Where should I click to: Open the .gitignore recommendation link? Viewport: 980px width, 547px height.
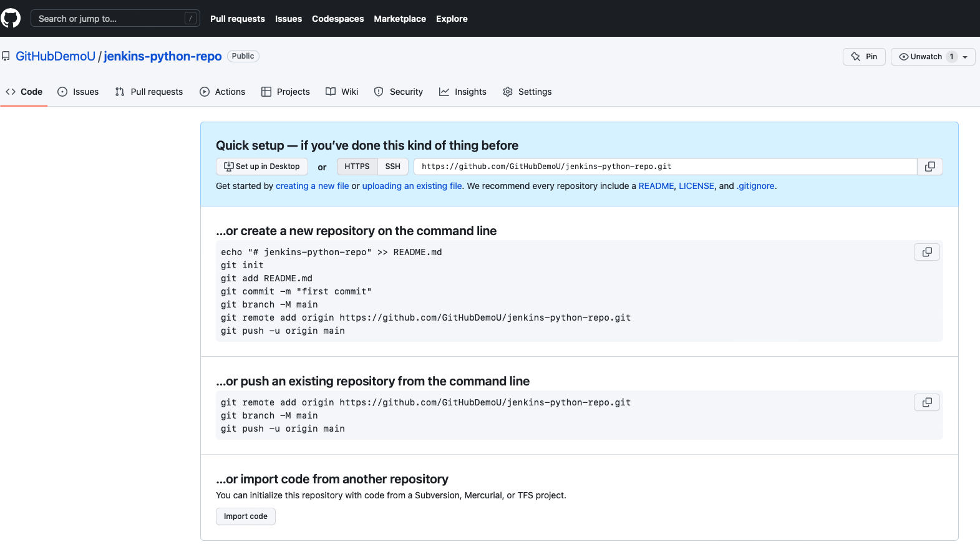click(755, 186)
